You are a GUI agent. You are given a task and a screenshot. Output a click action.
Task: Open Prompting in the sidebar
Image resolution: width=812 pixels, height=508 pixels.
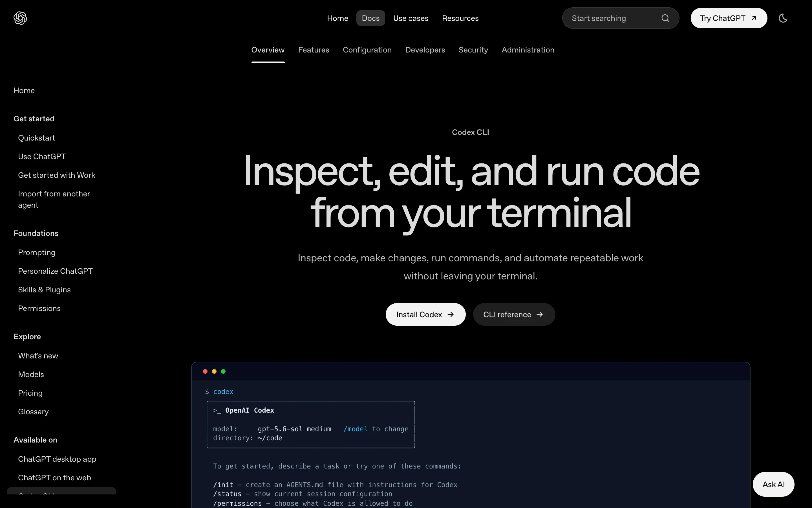coord(37,252)
